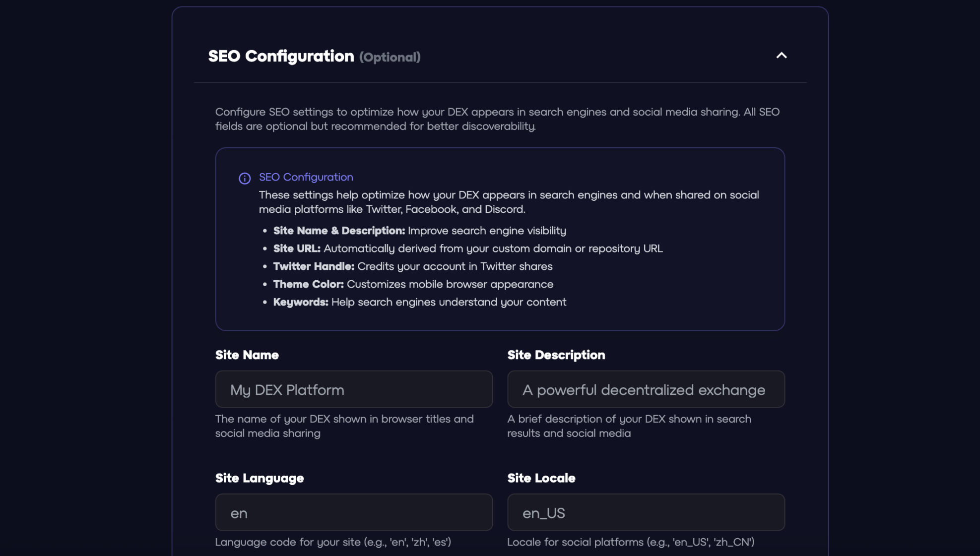Click the SEO Configuration section heading
The height and width of the screenshot is (556, 980).
281,56
